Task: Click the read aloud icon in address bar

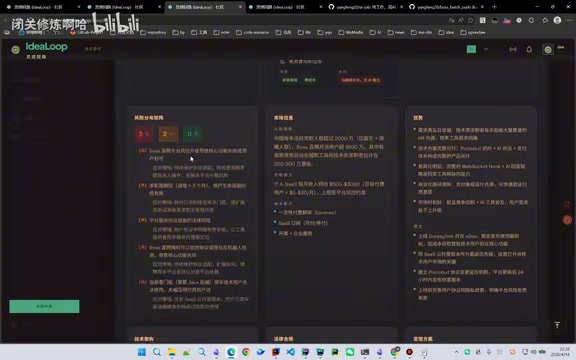Action: point(461,21)
